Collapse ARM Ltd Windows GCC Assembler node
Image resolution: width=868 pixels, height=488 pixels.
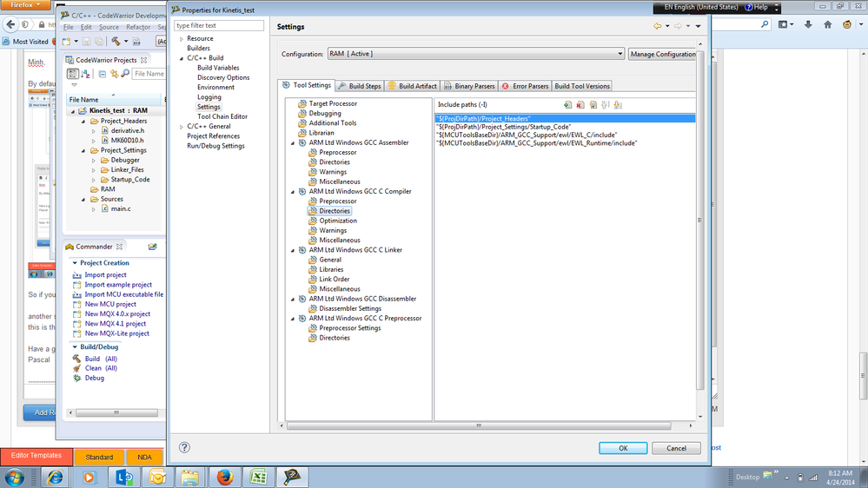[x=293, y=142]
